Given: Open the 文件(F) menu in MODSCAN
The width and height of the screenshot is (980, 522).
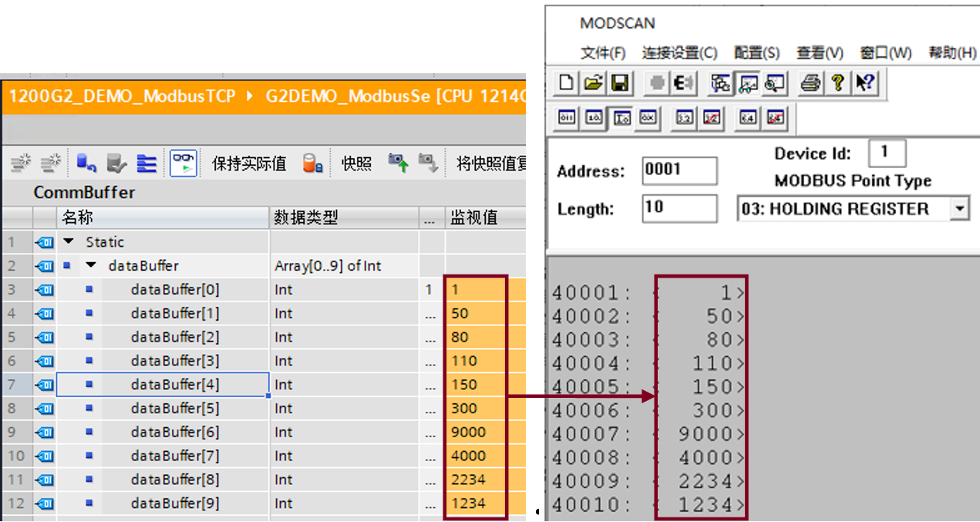Looking at the screenshot, I should pos(603,52).
